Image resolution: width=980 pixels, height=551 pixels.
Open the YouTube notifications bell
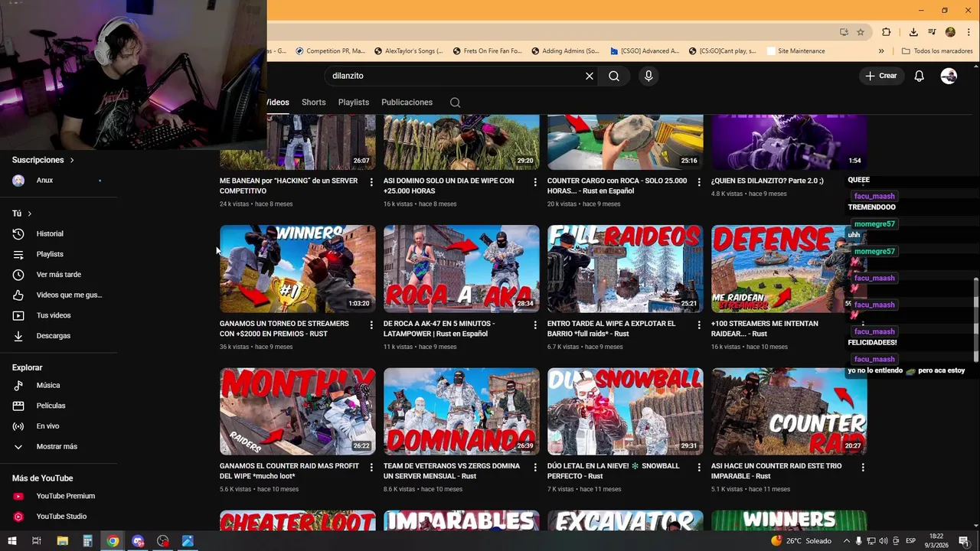919,76
